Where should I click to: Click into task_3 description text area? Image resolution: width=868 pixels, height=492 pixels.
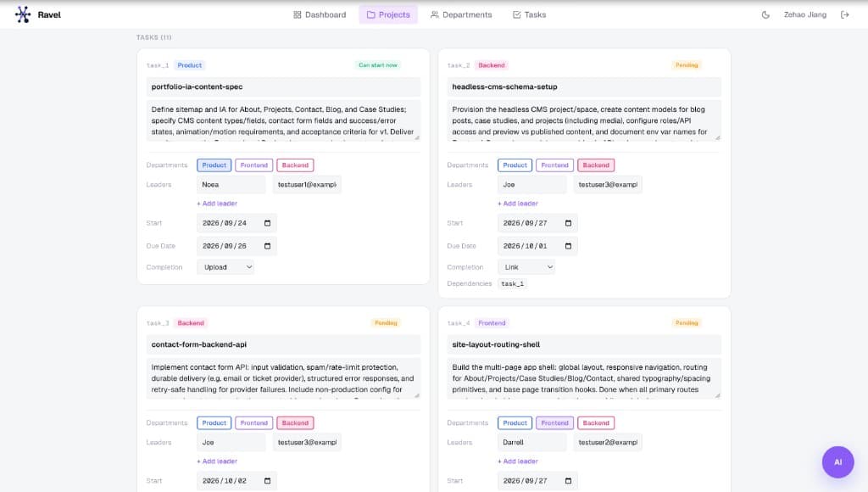coord(283,377)
